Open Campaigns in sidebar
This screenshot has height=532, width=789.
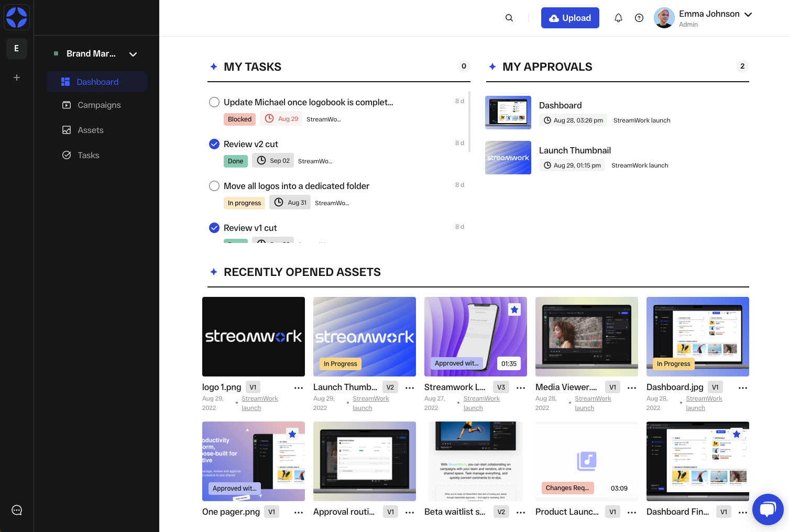(x=97, y=105)
